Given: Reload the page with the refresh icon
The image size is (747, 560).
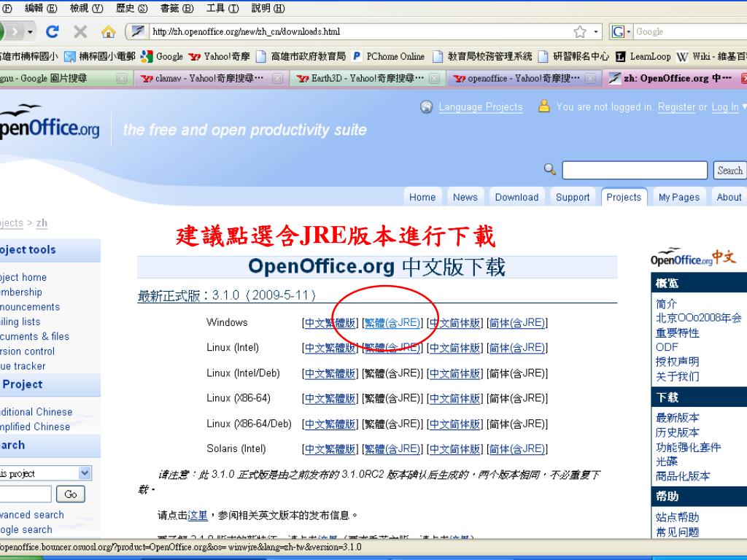Looking at the screenshot, I should [52, 32].
